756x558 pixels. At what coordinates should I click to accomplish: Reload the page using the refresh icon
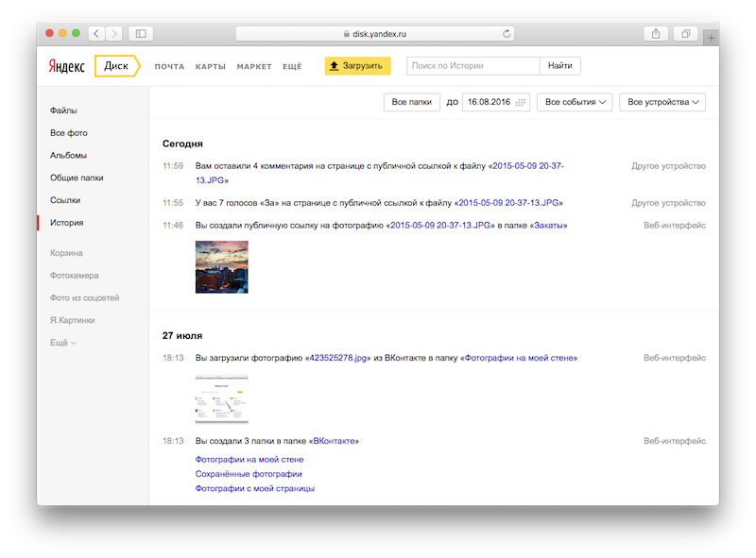point(507,34)
